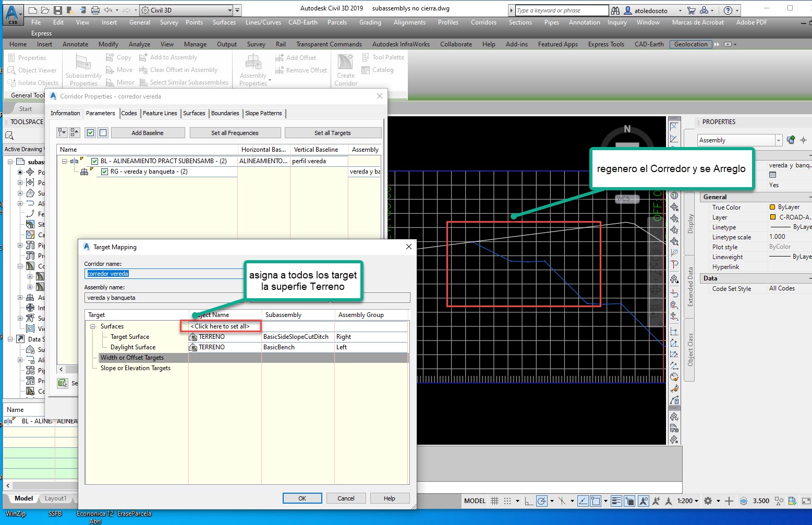Open the Assembly object type dropdown in Properties
Viewport: 812px width, 525px height.
pos(779,140)
